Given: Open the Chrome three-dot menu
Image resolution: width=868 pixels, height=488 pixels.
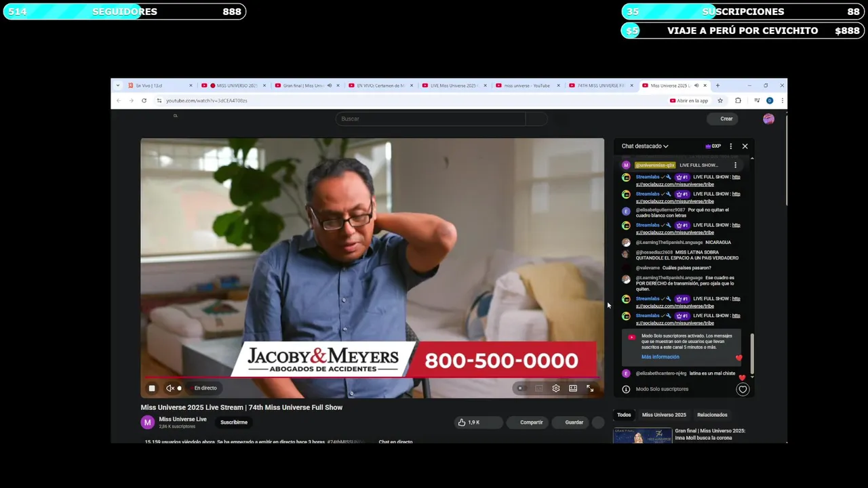Looking at the screenshot, I should click(782, 100).
